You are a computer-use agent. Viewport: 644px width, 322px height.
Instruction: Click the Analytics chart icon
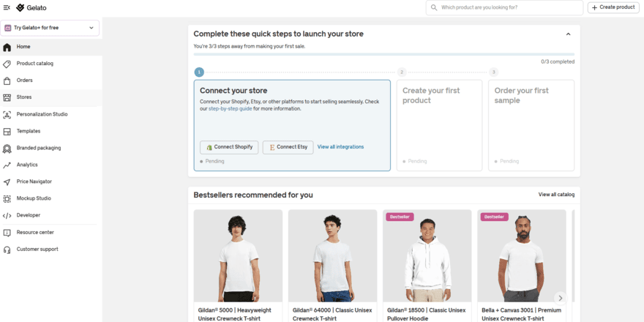(7, 165)
